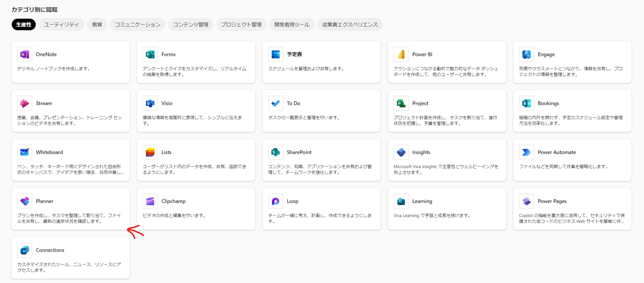644x283 pixels.
Task: Open the Planner app icon
Action: coord(24,201)
